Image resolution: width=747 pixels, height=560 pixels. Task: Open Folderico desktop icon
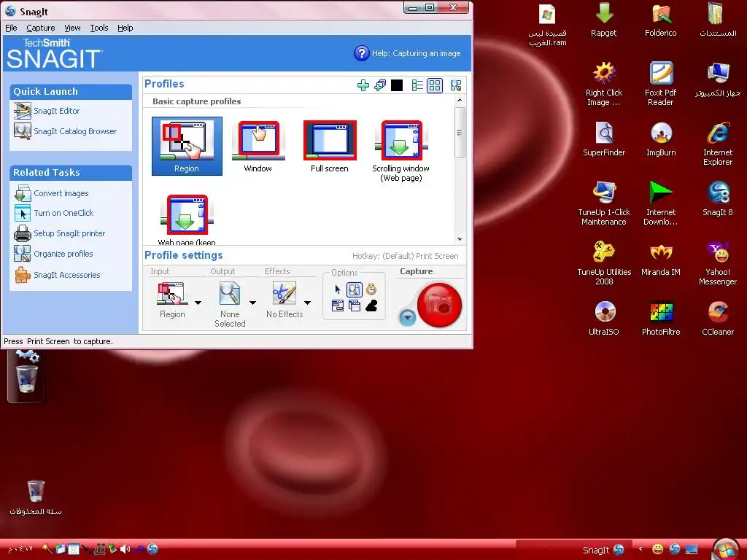(x=661, y=20)
